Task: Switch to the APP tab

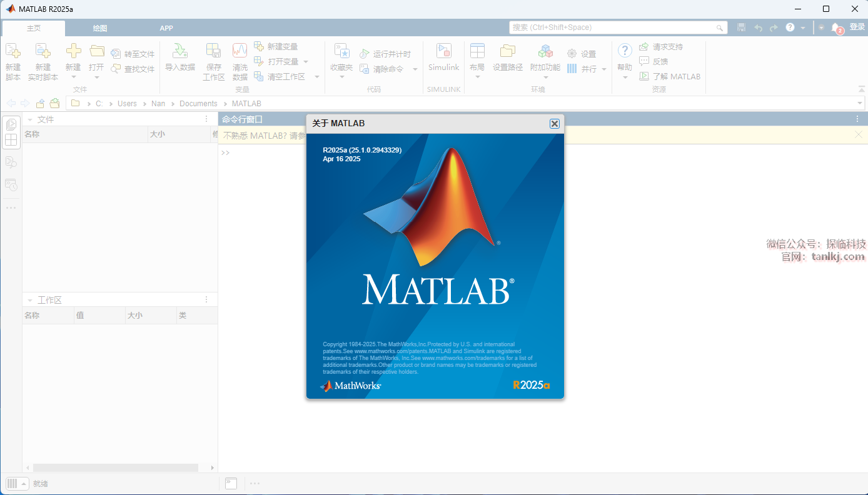Action: click(x=166, y=28)
